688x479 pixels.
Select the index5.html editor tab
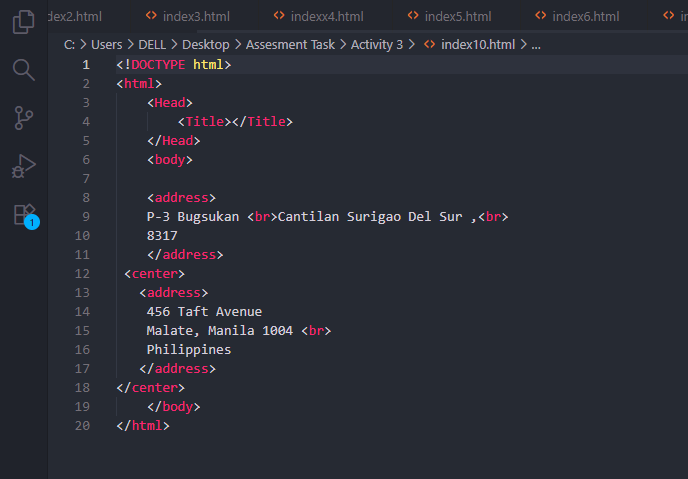point(457,16)
